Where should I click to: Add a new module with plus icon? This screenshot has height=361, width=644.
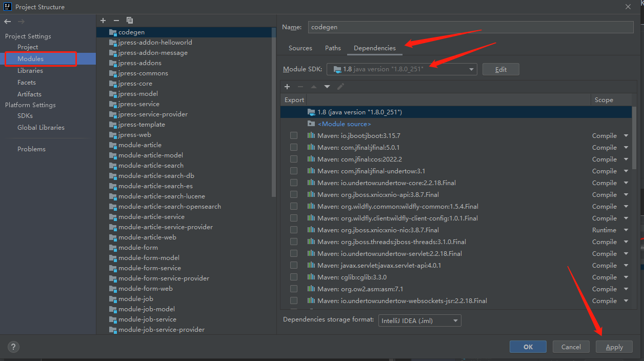[x=103, y=21]
